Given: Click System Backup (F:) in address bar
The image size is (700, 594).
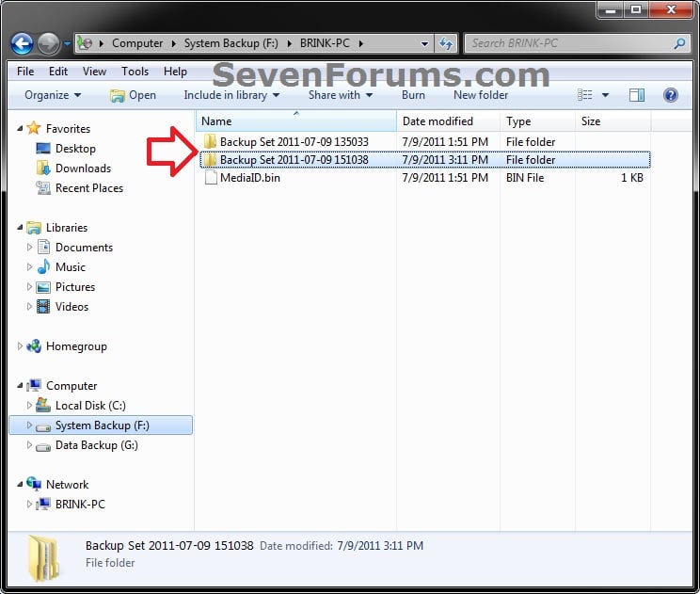Looking at the screenshot, I should point(231,43).
